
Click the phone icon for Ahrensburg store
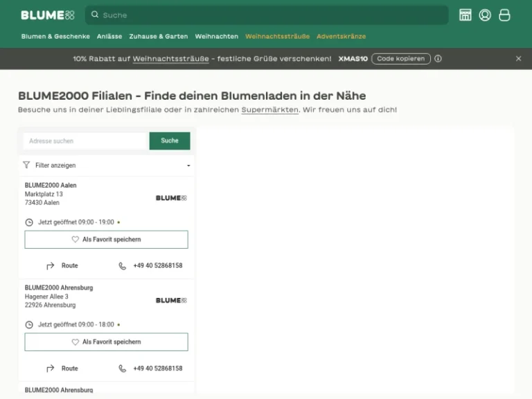point(123,369)
